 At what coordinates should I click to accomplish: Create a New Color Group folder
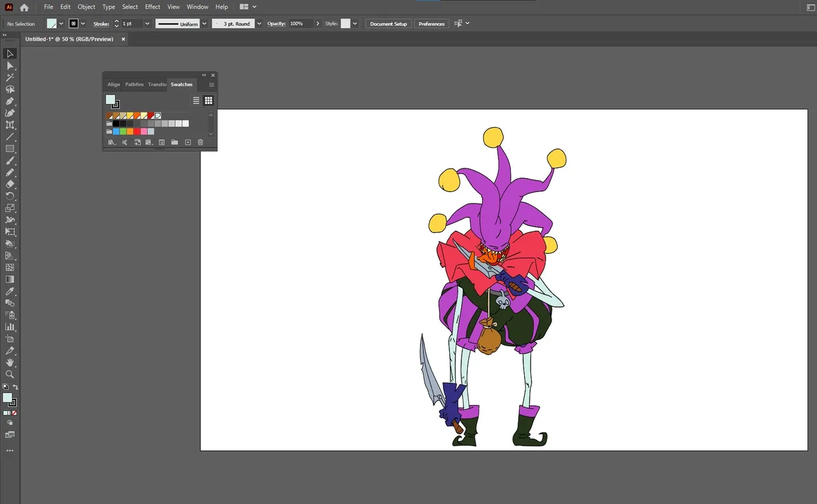tap(174, 142)
